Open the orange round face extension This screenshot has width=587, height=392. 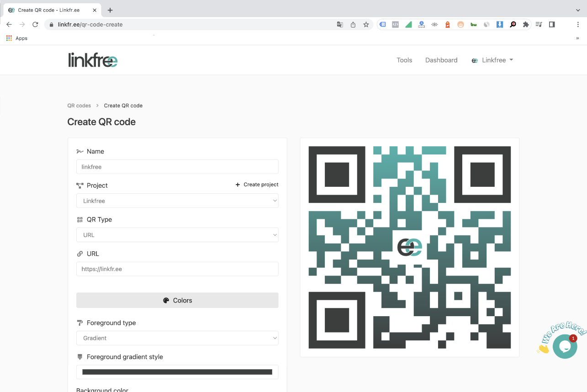coord(460,25)
